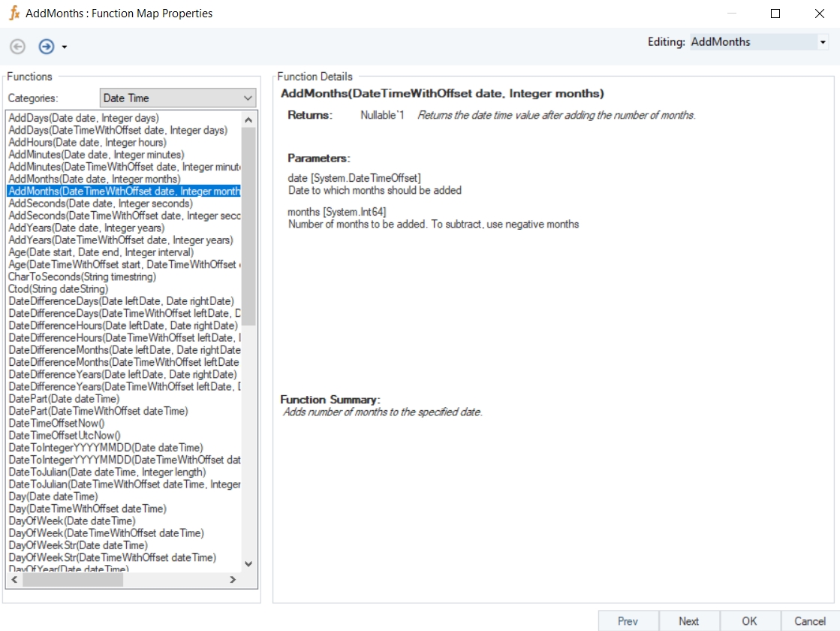
Task: Expand the Date Time categories combo box
Action: [x=248, y=98]
